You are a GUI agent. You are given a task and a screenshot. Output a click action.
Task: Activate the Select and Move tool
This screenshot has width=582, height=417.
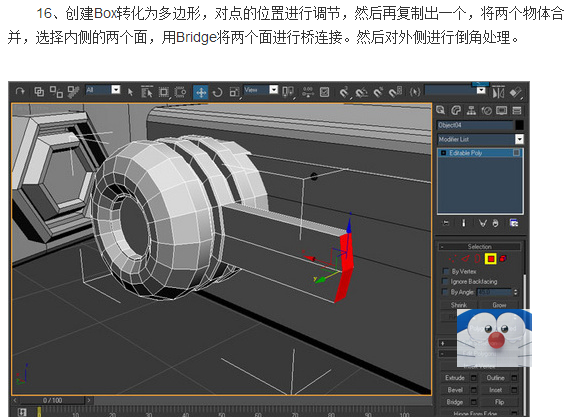[201, 92]
